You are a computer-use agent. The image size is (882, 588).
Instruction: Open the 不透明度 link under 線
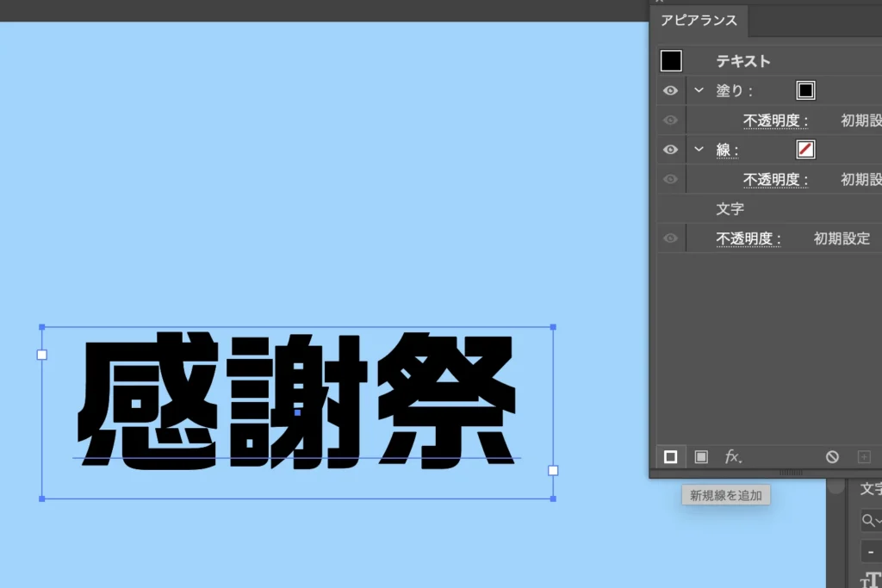[x=775, y=180]
